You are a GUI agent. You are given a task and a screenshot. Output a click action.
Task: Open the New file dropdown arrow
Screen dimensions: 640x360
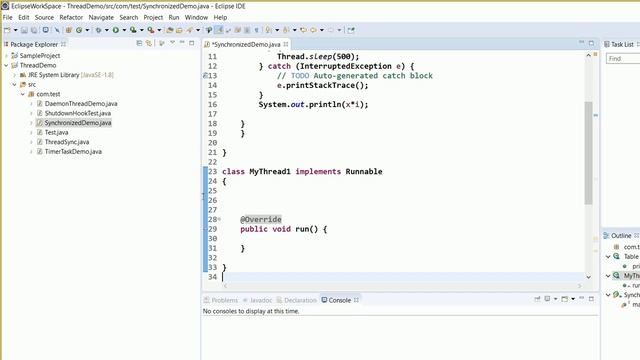click(x=16, y=30)
